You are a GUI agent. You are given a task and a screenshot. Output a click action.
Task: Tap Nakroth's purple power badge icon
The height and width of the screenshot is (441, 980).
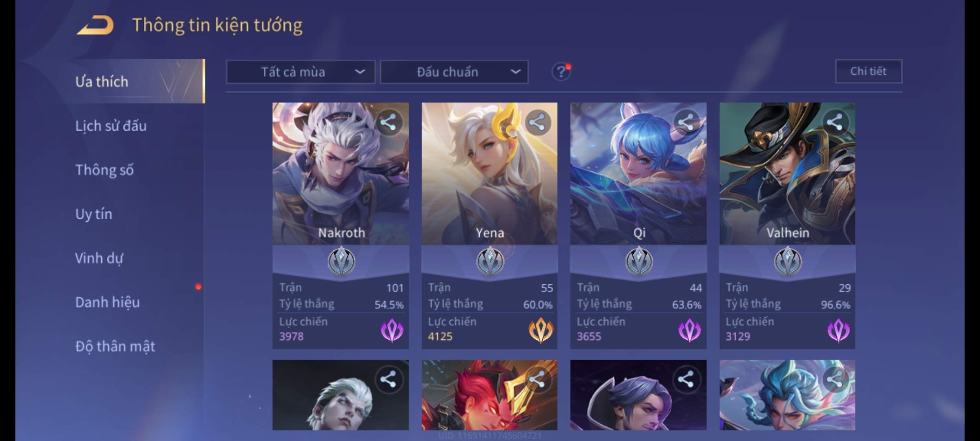tap(392, 330)
